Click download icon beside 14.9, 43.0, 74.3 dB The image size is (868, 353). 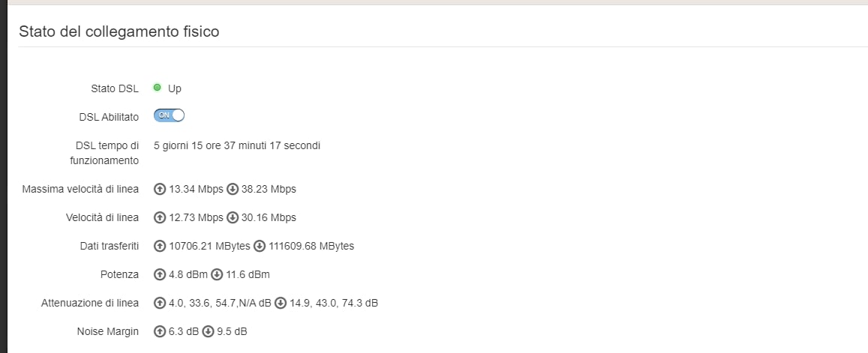281,304
